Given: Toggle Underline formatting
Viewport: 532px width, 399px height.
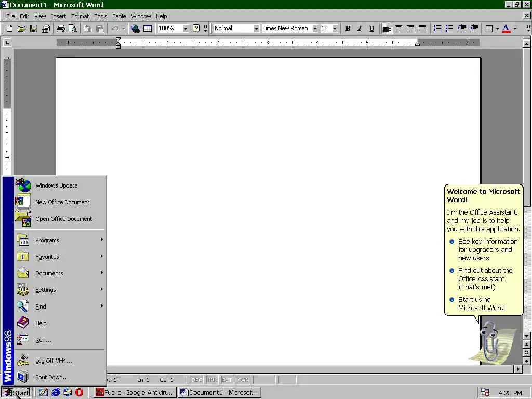Looking at the screenshot, I should [371, 29].
